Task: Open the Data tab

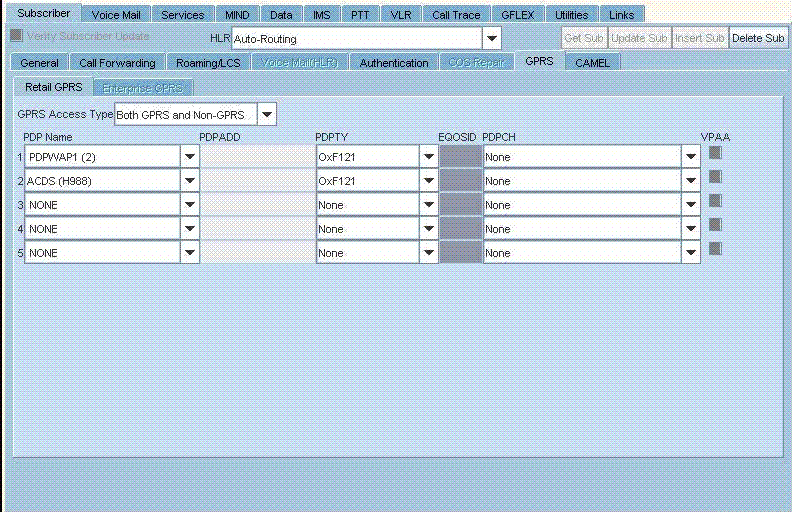Action: tap(281, 15)
